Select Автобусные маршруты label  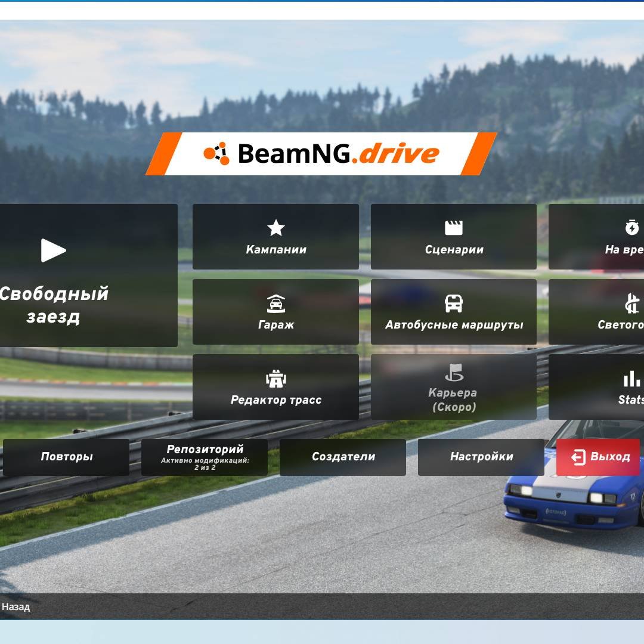pyautogui.click(x=454, y=325)
